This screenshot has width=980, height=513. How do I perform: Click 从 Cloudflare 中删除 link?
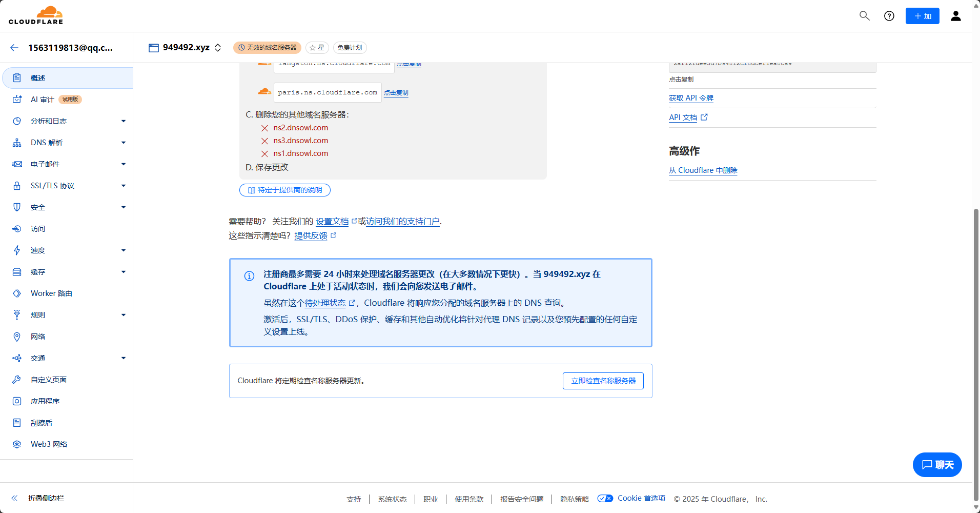coord(703,170)
